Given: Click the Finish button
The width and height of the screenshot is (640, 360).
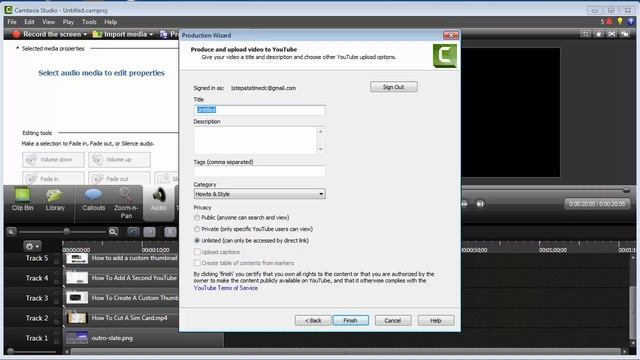Looking at the screenshot, I should (x=351, y=320).
